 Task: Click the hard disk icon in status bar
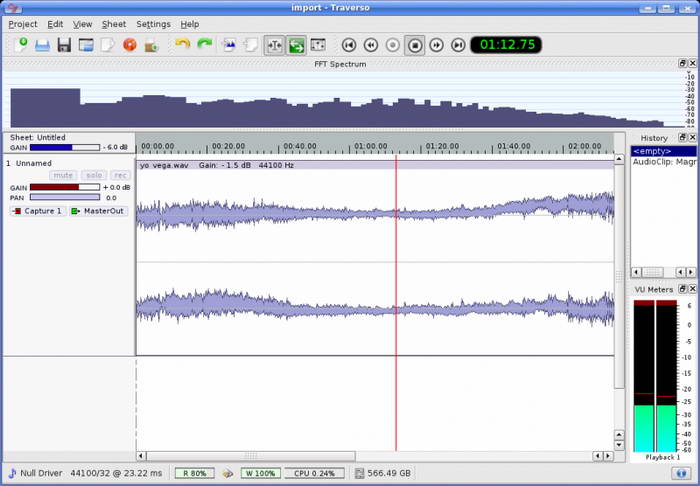click(x=359, y=473)
